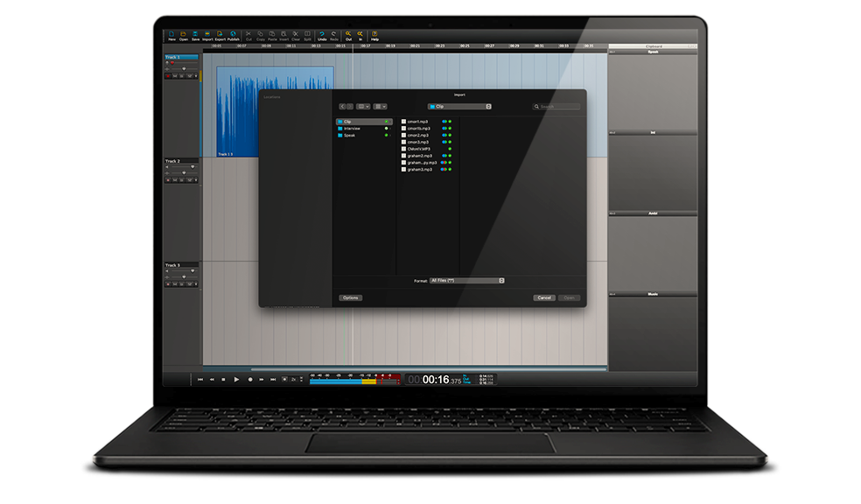Click the Stop button in transport bar
Viewport: 861px width, 504px height.
click(223, 380)
